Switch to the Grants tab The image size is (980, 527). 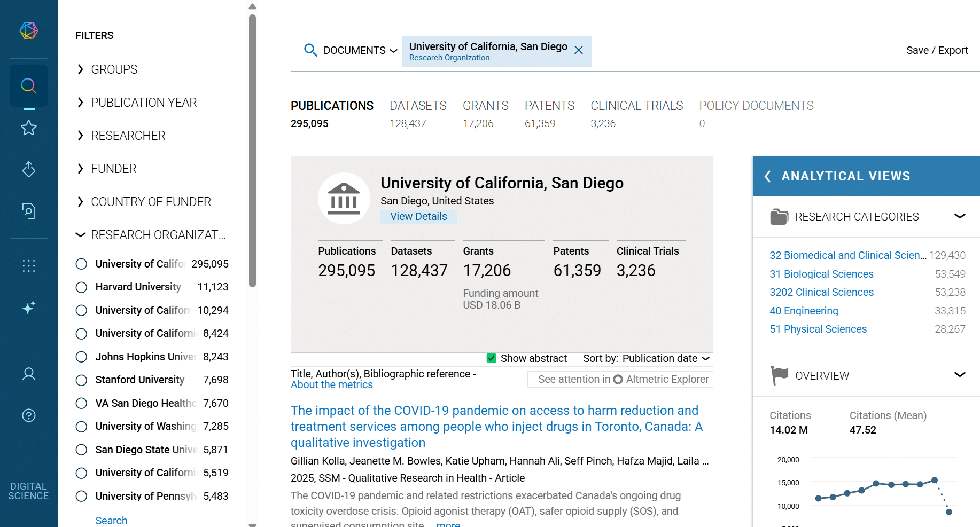(485, 106)
